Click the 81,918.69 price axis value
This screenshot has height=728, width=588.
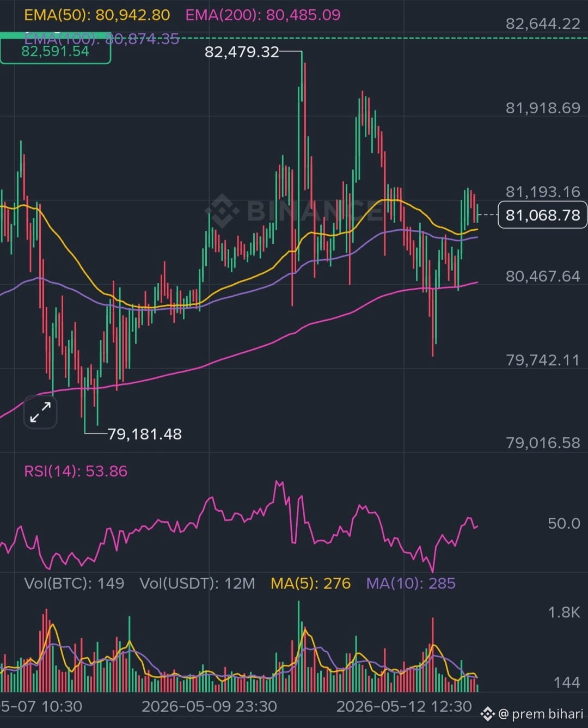543,108
